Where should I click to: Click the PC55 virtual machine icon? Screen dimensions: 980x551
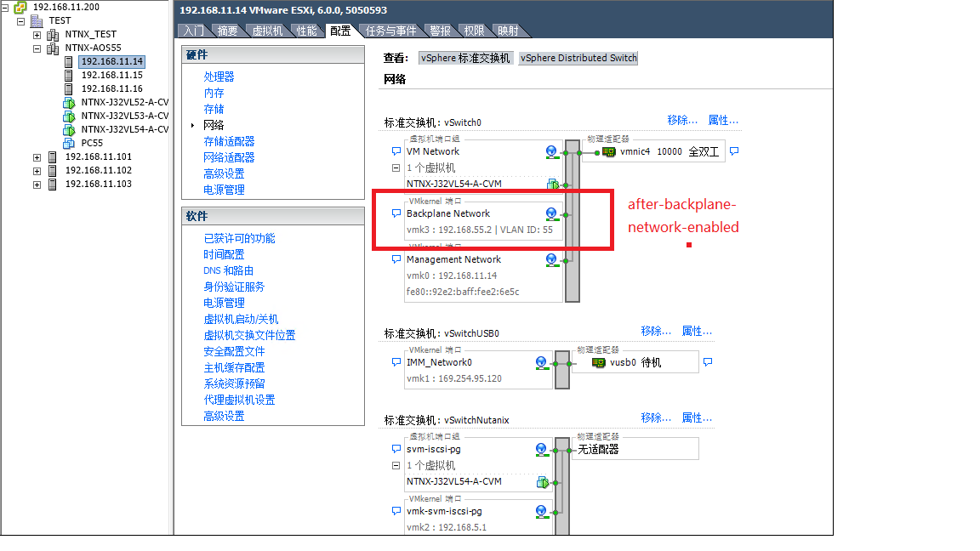click(x=69, y=143)
